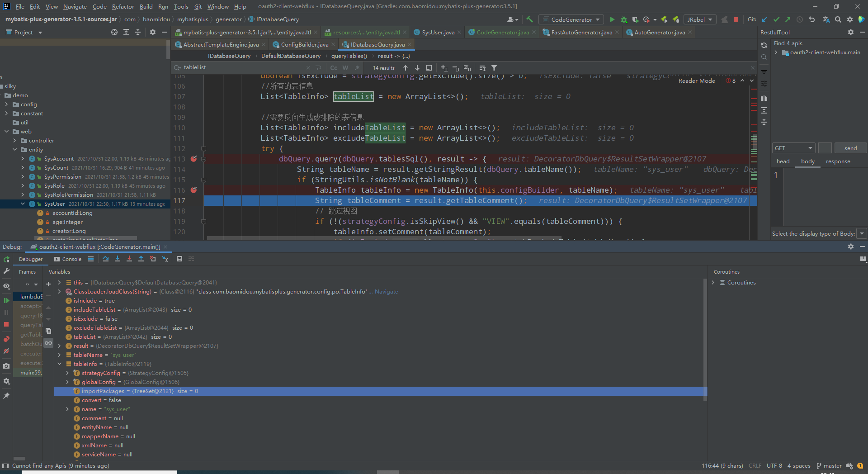This screenshot has width=868, height=474.
Task: Click UTF-8 encoding in status bar
Action: click(x=774, y=466)
